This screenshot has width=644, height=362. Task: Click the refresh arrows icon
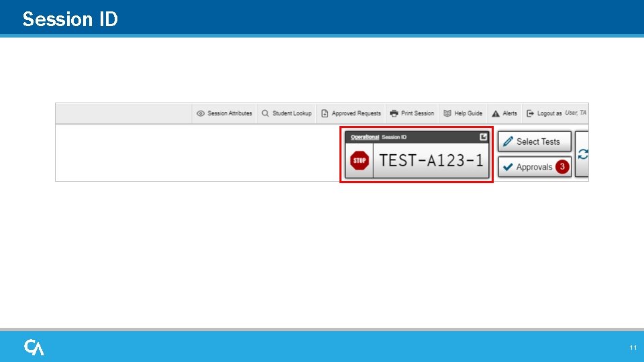tap(583, 154)
